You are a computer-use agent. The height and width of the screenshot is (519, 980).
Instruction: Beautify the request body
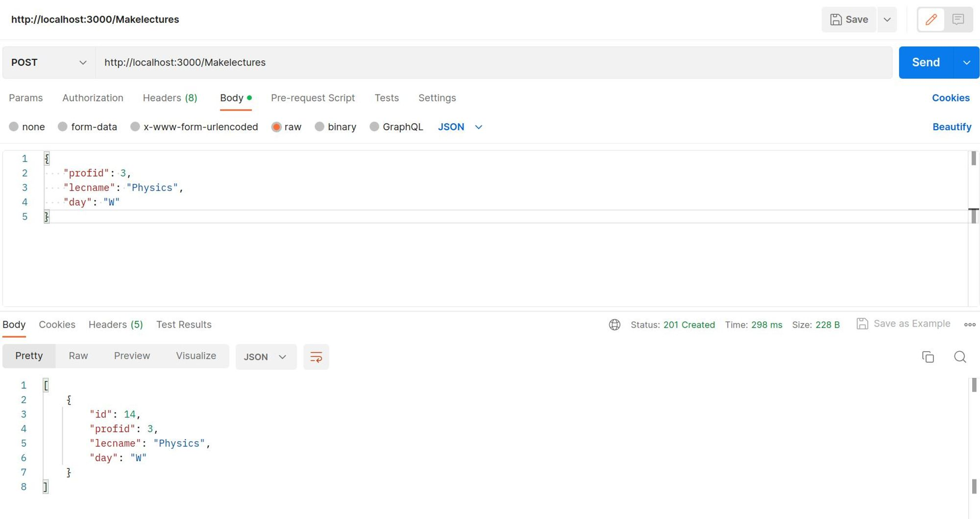(952, 127)
